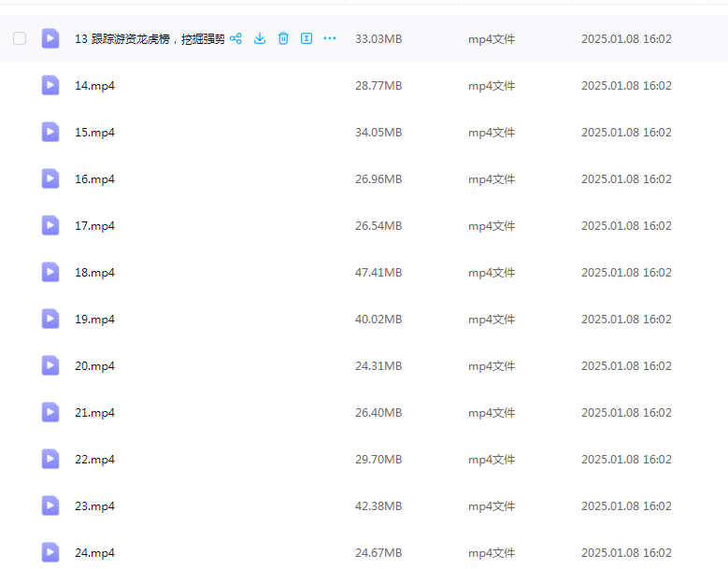The image size is (728, 569).
Task: Rename file 13 using rename icon
Action: [x=307, y=38]
